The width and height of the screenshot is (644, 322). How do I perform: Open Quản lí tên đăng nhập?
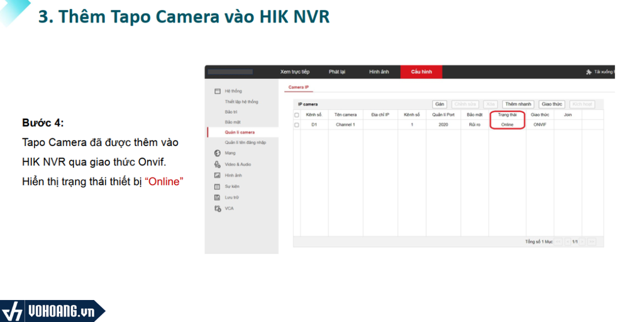pyautogui.click(x=246, y=143)
